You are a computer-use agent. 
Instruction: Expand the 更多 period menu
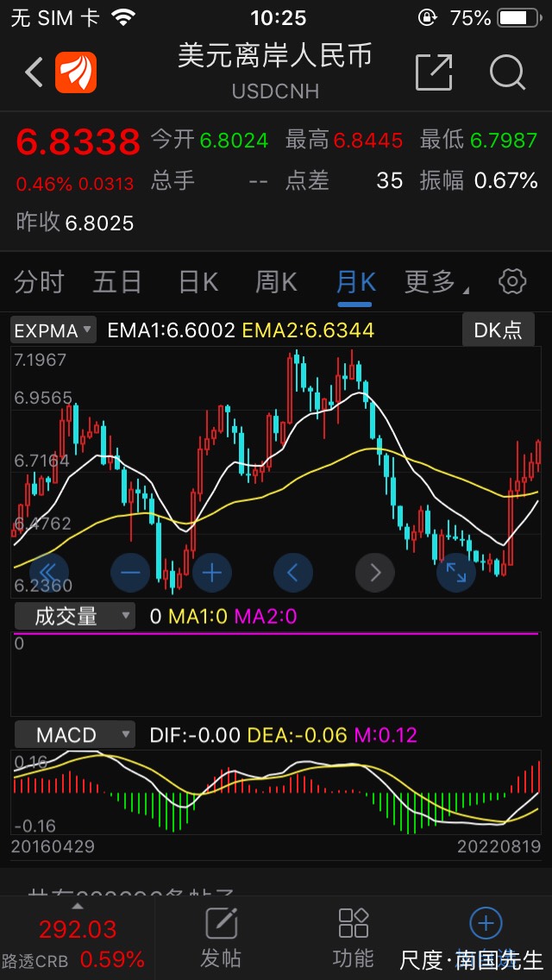tap(436, 282)
